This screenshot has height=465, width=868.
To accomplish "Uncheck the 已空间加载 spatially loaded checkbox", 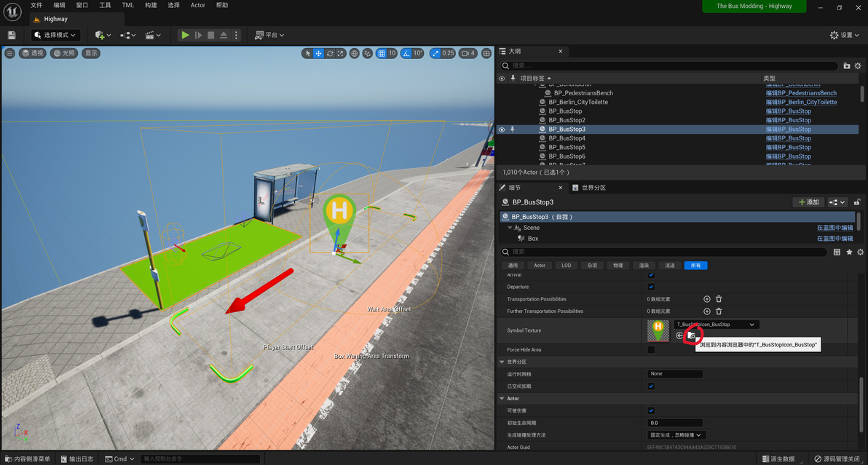I will [651, 386].
